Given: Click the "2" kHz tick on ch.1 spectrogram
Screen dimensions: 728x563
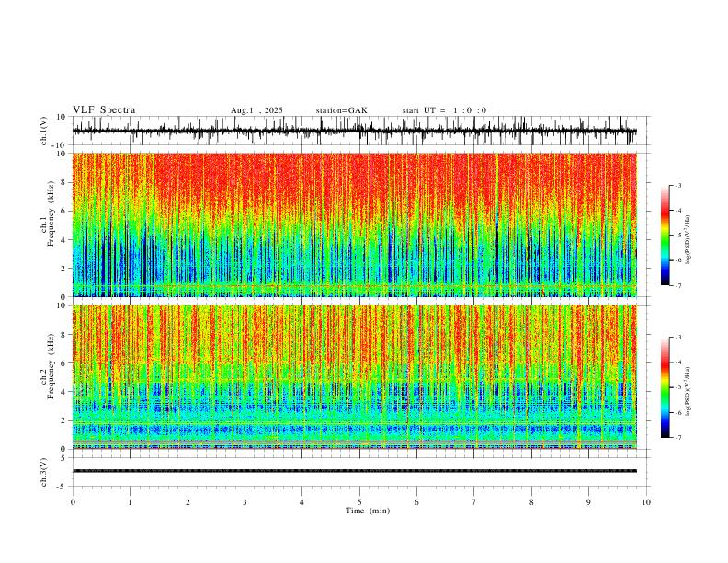Looking at the screenshot, I should coord(64,269).
